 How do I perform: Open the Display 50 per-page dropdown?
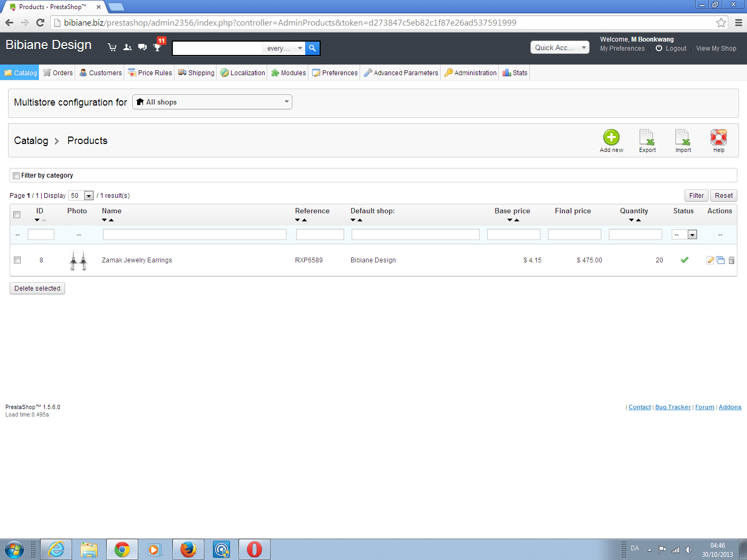(81, 196)
